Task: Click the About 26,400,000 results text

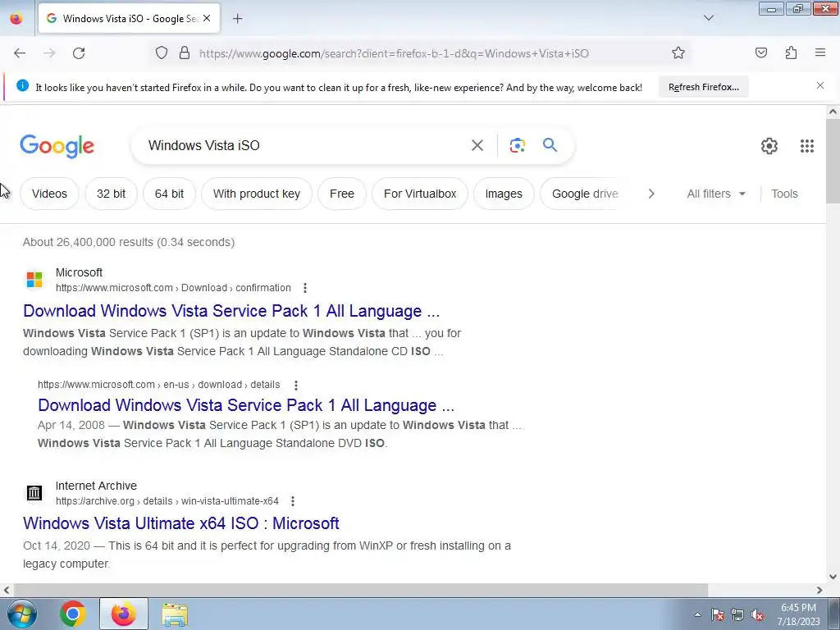Action: tap(129, 242)
